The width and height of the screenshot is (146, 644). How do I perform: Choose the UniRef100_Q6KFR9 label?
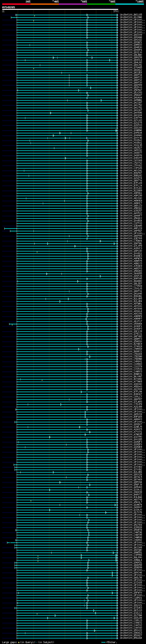(x=131, y=85)
